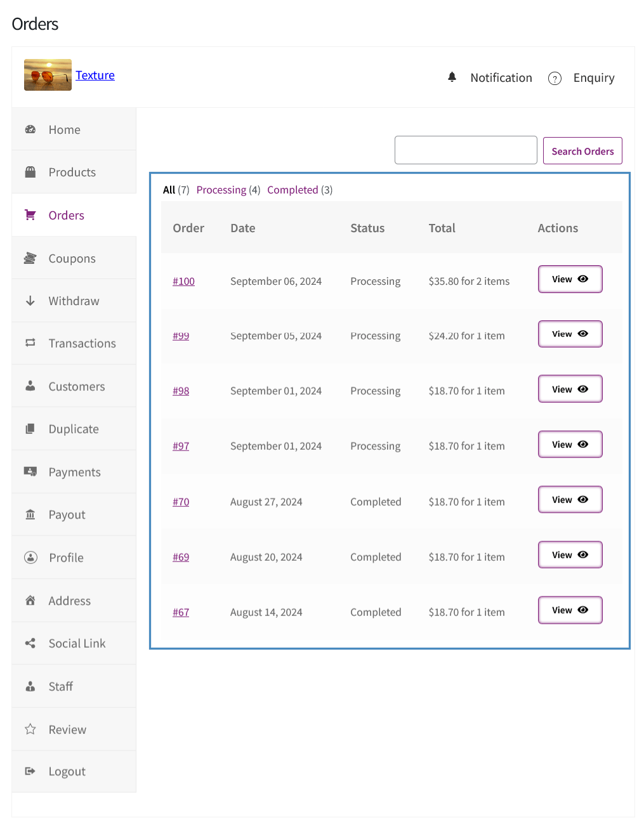Image resolution: width=644 pixels, height=831 pixels.
Task: Click the Social Link share icon
Action: pyautogui.click(x=30, y=643)
